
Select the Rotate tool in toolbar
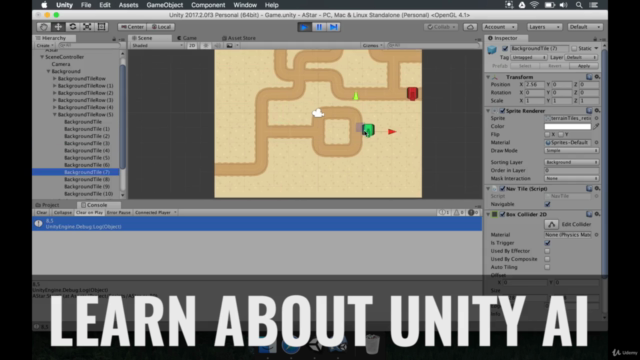click(x=73, y=27)
